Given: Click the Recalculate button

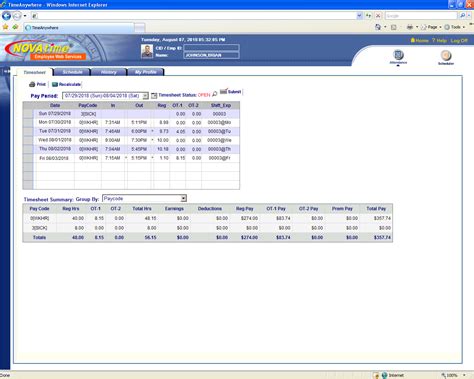Looking at the screenshot, I should 66,84.
